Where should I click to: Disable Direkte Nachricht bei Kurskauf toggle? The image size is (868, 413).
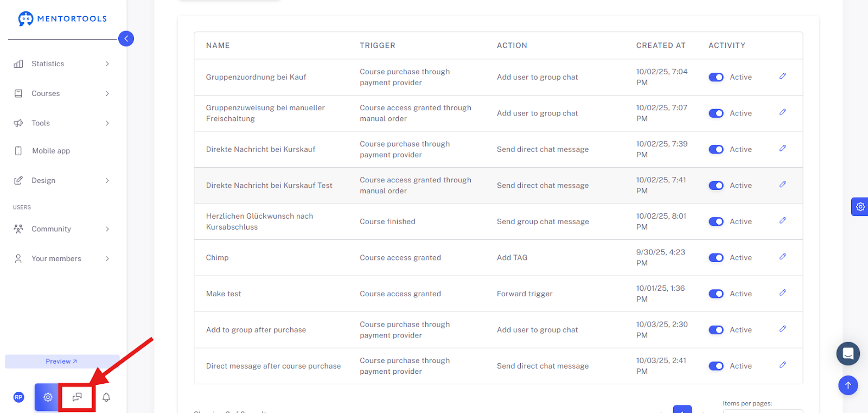pyautogui.click(x=716, y=149)
